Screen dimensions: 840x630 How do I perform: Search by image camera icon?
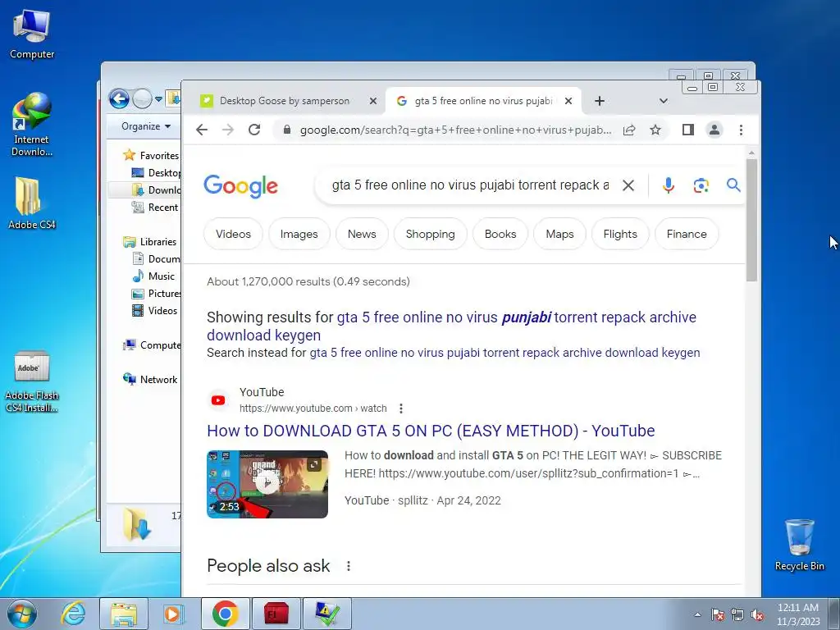pyautogui.click(x=701, y=185)
